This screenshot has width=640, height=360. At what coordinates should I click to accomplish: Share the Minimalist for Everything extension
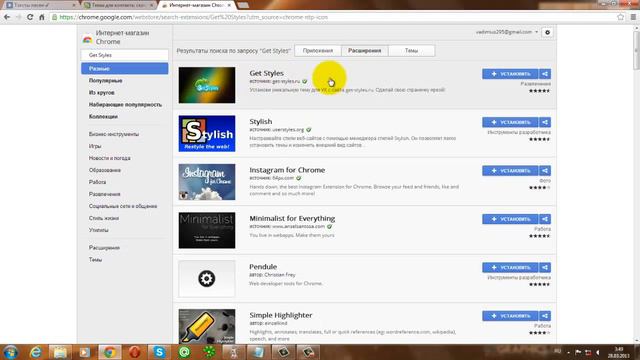545,219
